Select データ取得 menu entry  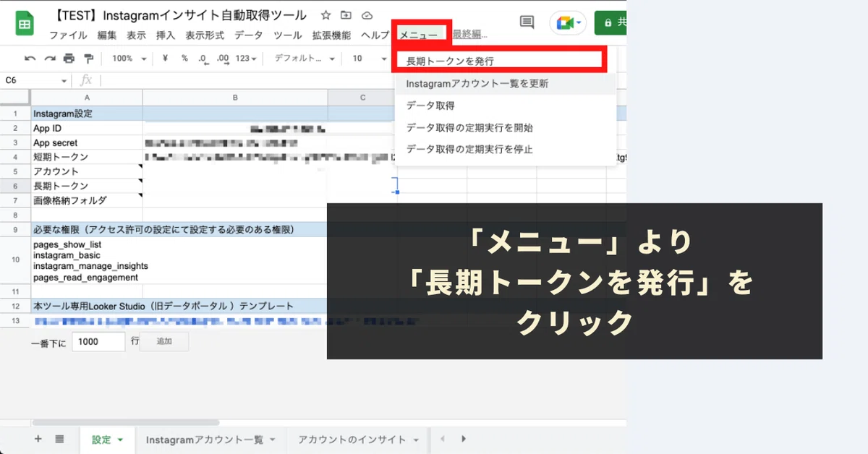pos(505,106)
